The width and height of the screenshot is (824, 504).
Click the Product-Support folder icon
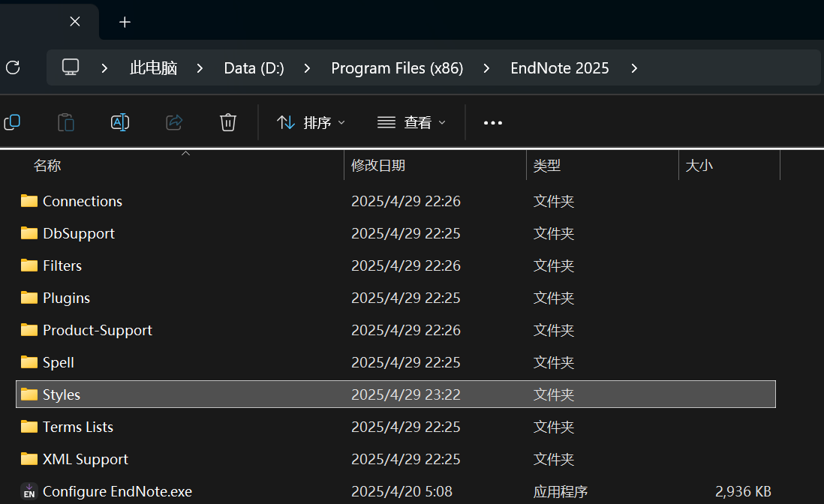pos(29,330)
